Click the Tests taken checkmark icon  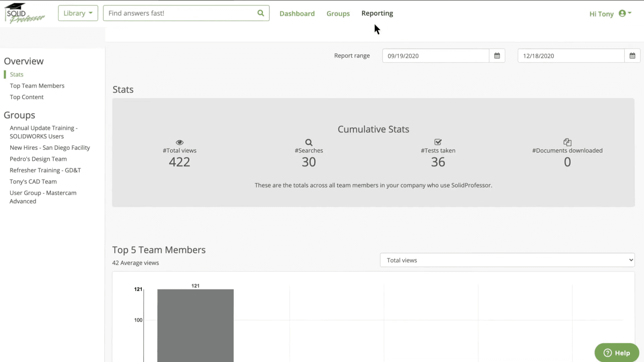pyautogui.click(x=438, y=142)
